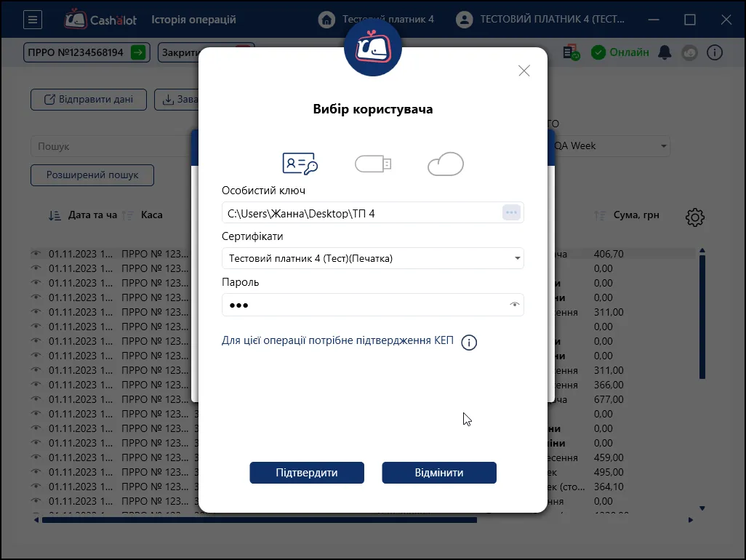The height and width of the screenshot is (560, 746).
Task: Confirm with Підтвердити button
Action: tap(307, 473)
